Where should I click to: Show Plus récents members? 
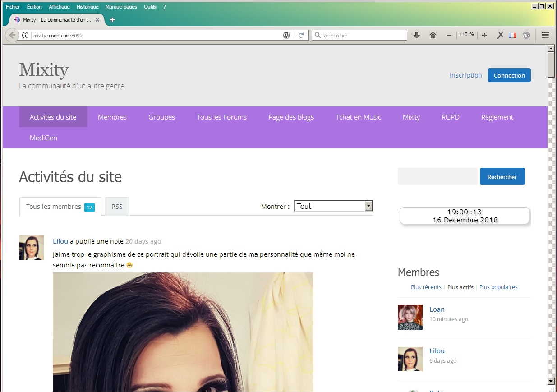click(426, 287)
